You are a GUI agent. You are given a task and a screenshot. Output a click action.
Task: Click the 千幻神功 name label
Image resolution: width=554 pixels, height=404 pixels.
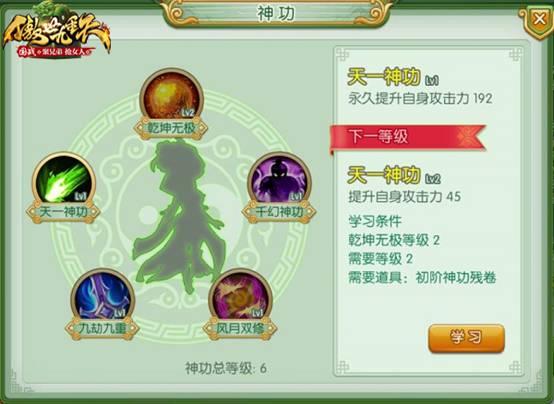[x=279, y=212]
